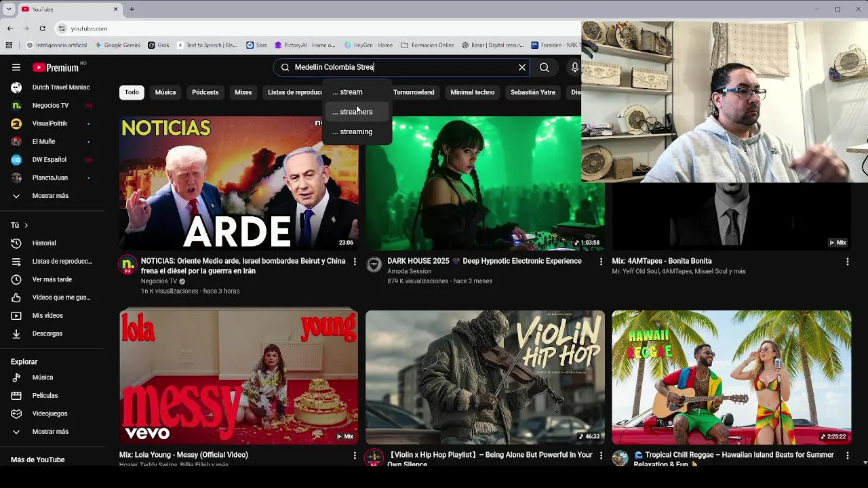
Task: Pick the '... stream' search suggestion
Action: (x=357, y=92)
